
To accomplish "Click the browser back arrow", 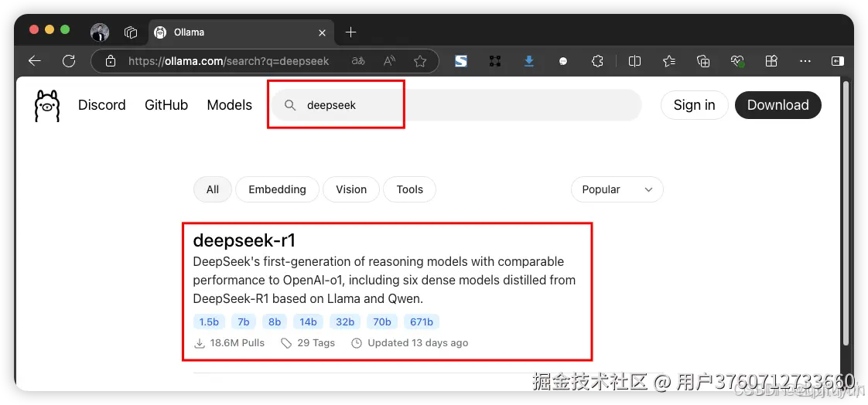I will (x=35, y=61).
